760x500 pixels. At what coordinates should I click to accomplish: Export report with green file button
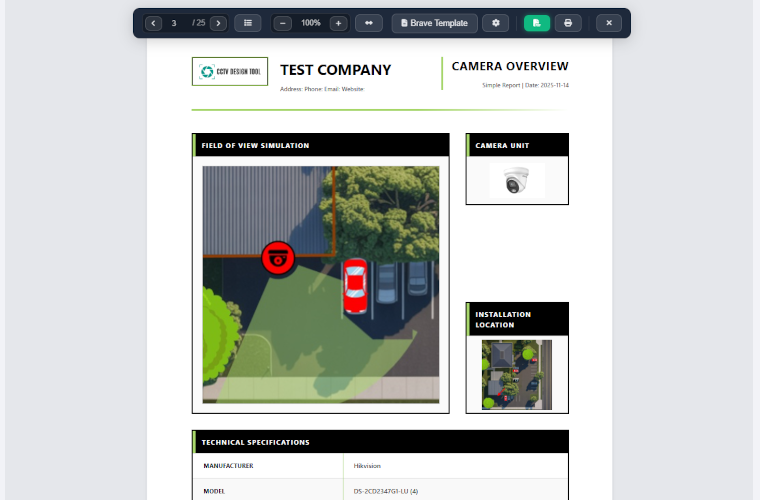(x=537, y=23)
